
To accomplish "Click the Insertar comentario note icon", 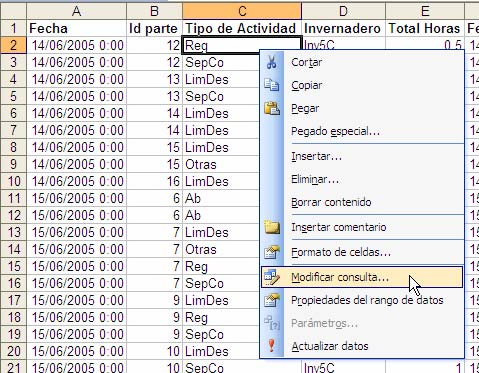I will click(x=272, y=227).
